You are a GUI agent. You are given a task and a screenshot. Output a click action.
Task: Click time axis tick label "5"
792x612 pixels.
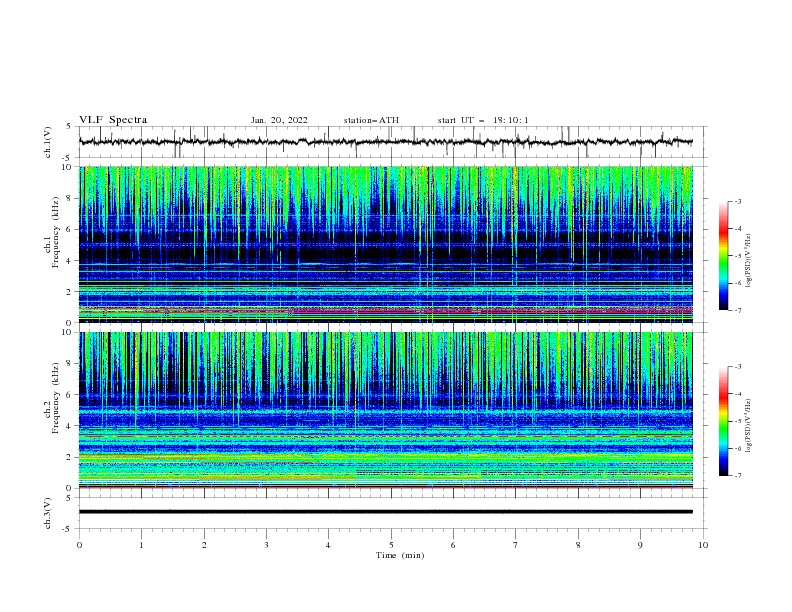[391, 545]
